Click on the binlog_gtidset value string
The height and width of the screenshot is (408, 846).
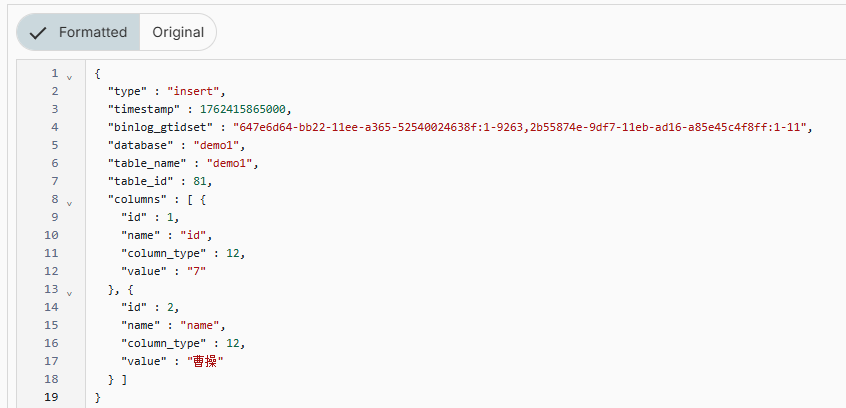coord(520,127)
